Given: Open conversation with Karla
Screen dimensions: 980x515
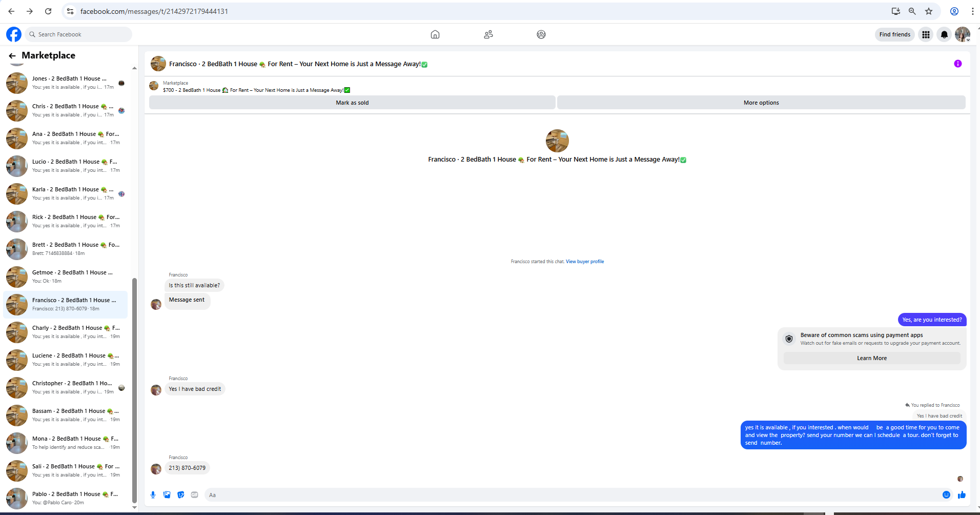Looking at the screenshot, I should [66, 194].
